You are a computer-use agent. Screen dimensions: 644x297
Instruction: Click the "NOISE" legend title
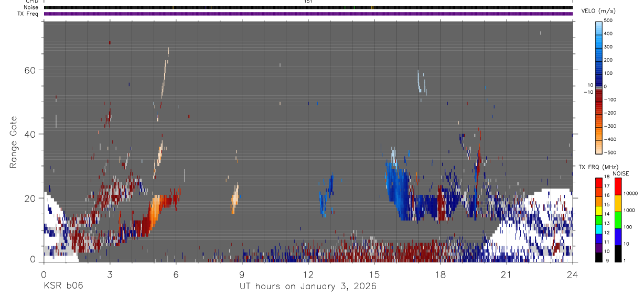[x=620, y=173]
